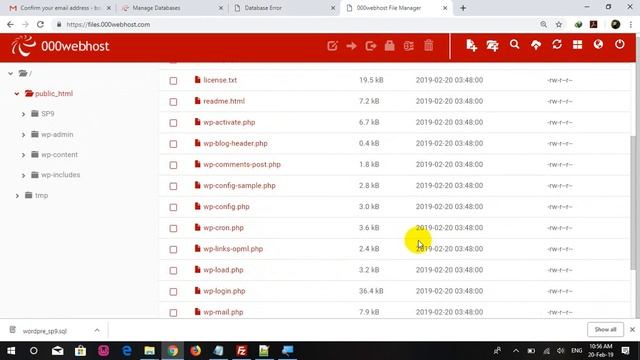Open the wordpre_sp9.sql downloaded file

(x=45, y=331)
